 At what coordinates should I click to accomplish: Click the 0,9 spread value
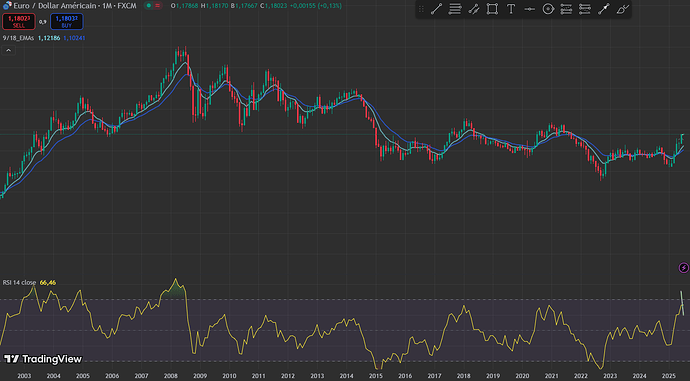point(43,22)
